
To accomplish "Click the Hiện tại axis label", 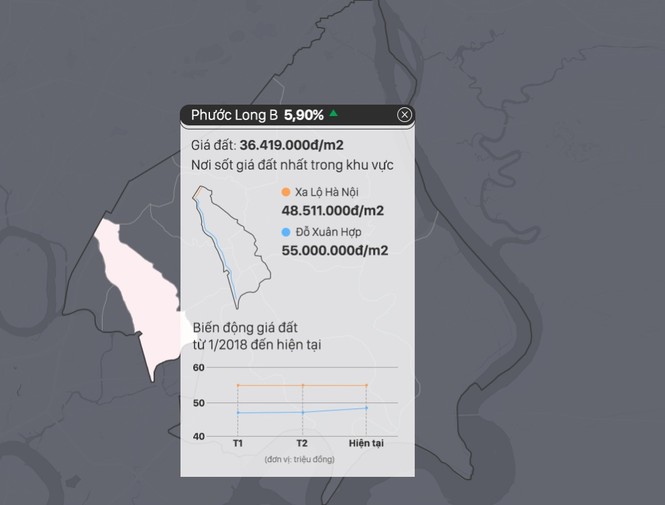I will (366, 442).
